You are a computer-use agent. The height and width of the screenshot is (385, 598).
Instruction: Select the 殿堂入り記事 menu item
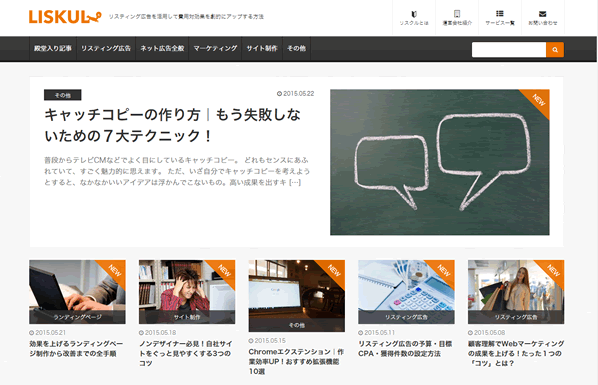[x=53, y=48]
